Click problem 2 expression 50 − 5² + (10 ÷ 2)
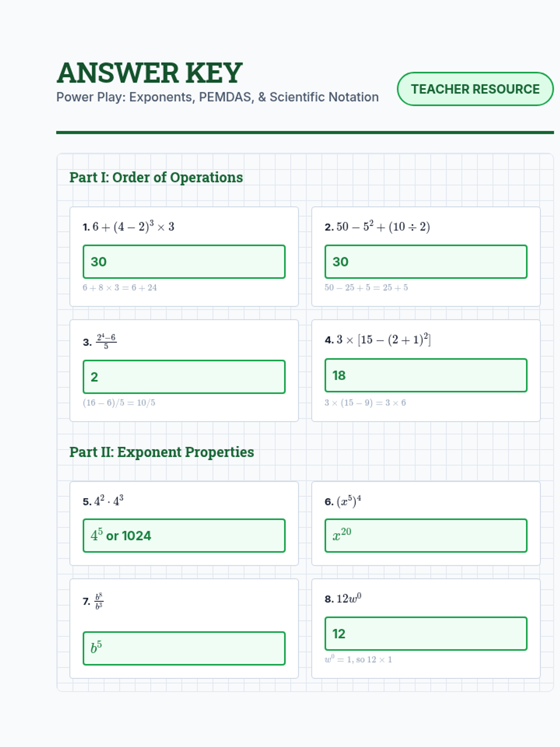The width and height of the screenshot is (560, 747). tap(383, 227)
